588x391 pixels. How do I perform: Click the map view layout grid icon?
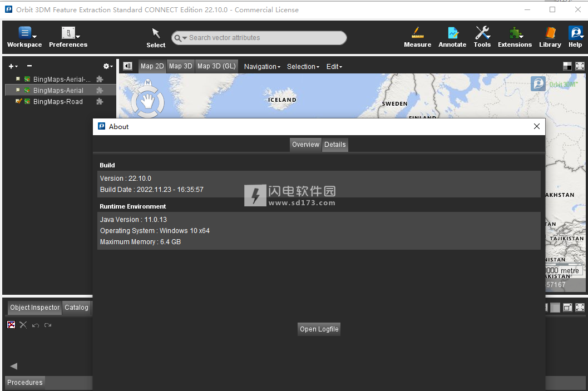coord(567,66)
